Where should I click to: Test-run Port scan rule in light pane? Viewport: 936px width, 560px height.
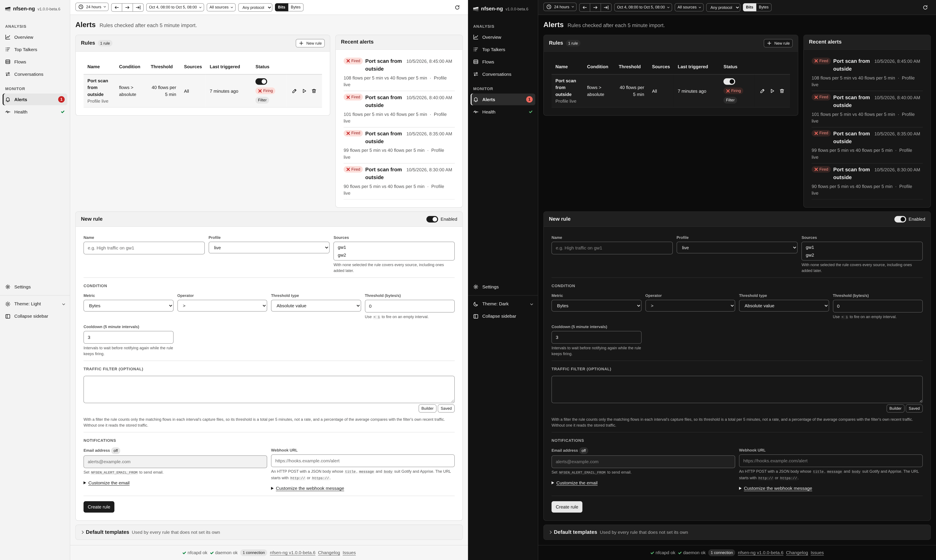coord(304,91)
